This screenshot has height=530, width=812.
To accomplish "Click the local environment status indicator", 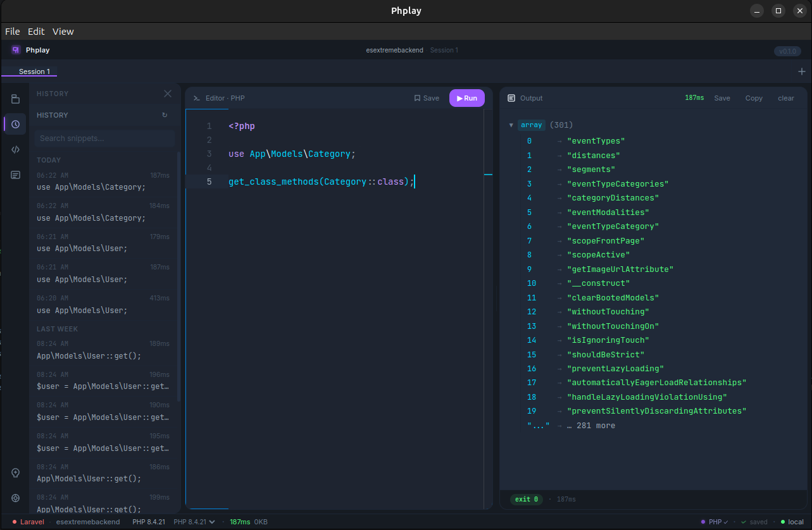I will (x=792, y=522).
